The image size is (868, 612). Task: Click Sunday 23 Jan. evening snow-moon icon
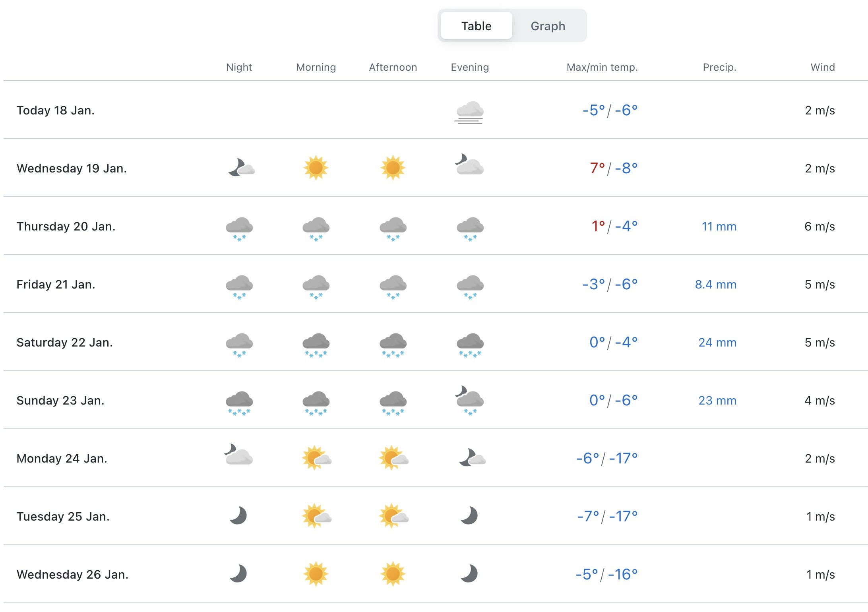pyautogui.click(x=470, y=401)
